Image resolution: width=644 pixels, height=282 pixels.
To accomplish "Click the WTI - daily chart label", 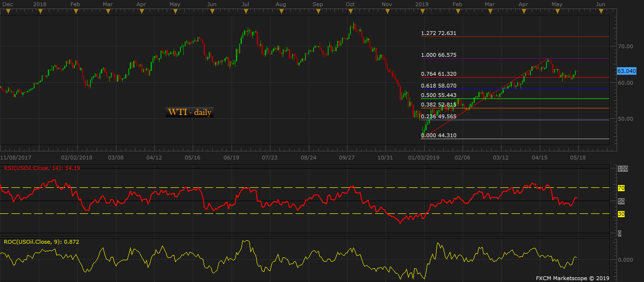I will coord(189,113).
